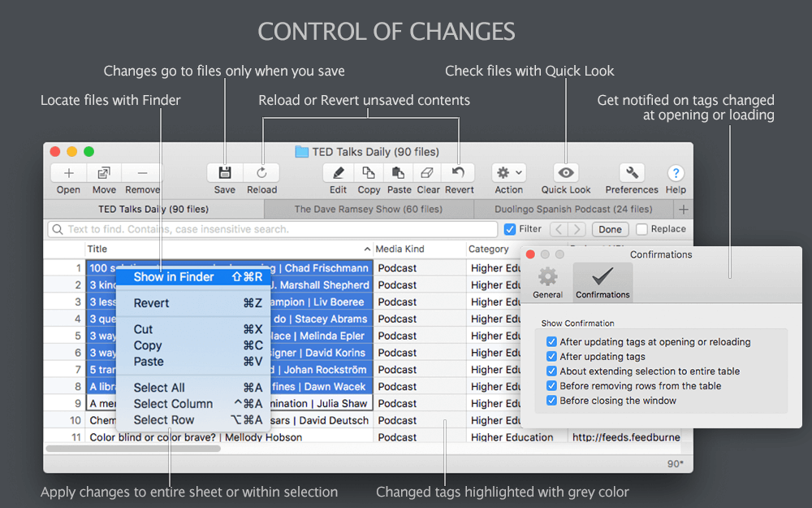812x508 pixels.
Task: Switch to The Dave Ramsey Show tab
Action: (368, 210)
